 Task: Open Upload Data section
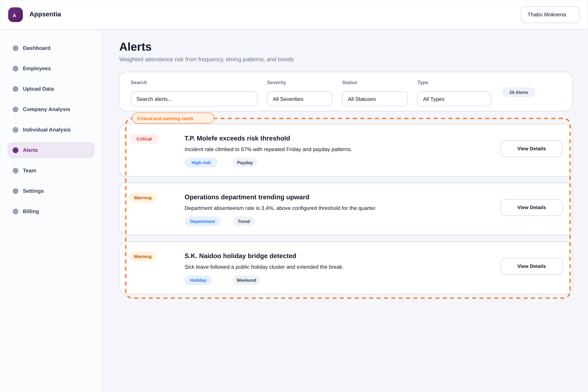(x=51, y=89)
